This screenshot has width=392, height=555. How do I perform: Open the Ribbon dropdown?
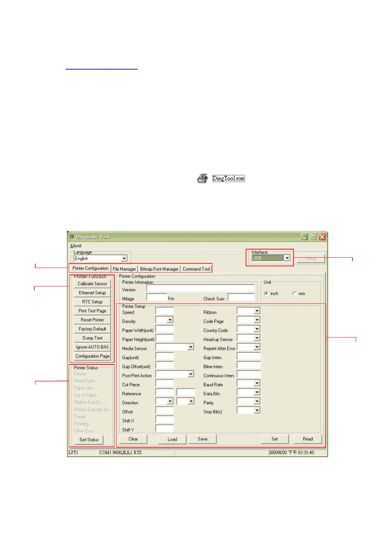(257, 311)
